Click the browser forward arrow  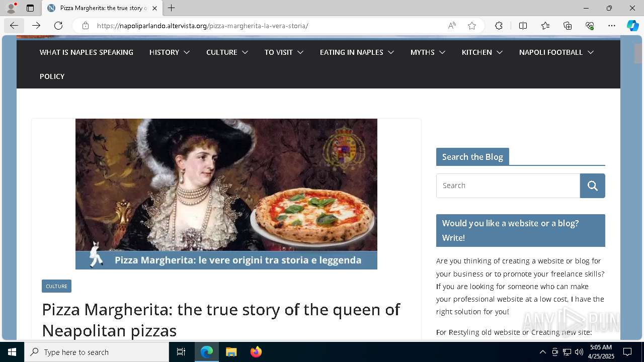click(x=36, y=26)
